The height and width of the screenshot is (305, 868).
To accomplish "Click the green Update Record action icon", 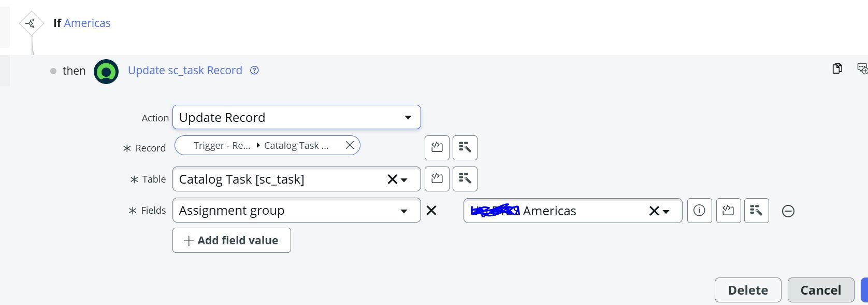I will (106, 71).
